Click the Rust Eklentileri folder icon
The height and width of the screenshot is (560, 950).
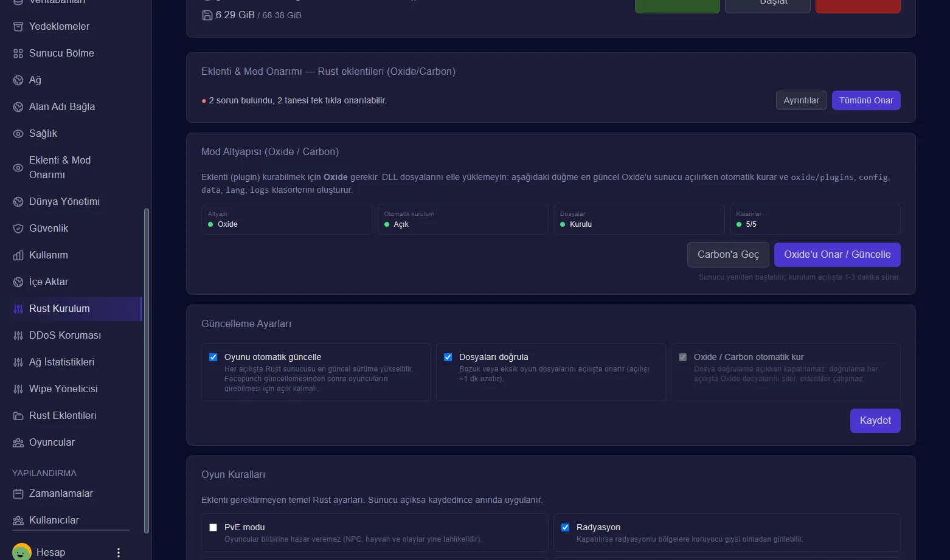[18, 416]
